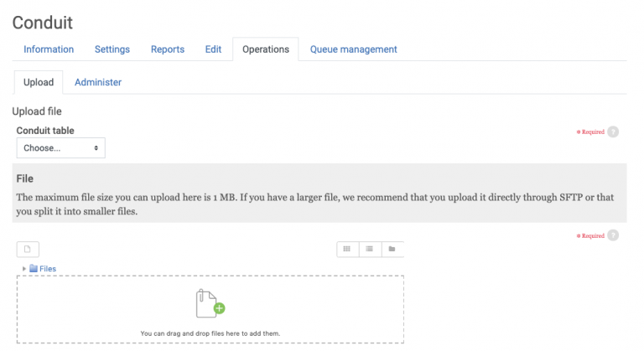Screen dimensions: 644x351
Task: Click the Conduit table label
Action: [x=45, y=131]
